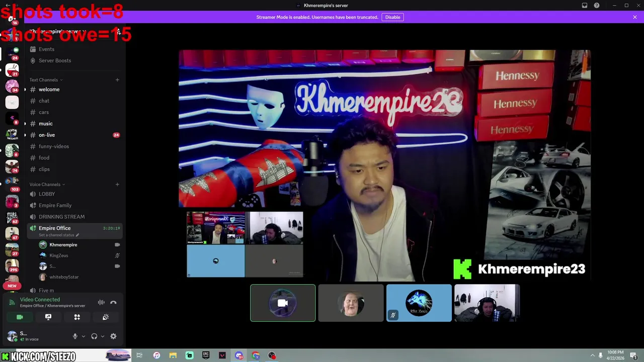Open iTunes music app in taskbar
Screen dimensions: 644x362
(156, 355)
